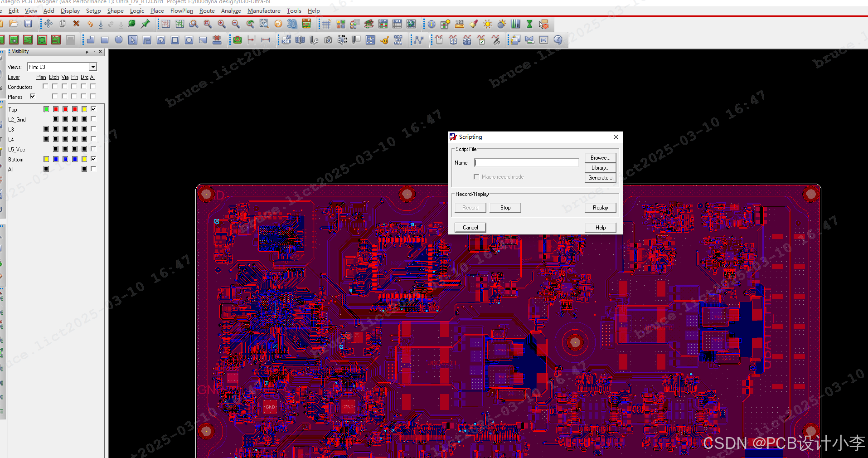The height and width of the screenshot is (458, 868).
Task: Click the Via column header
Action: coord(65,77)
